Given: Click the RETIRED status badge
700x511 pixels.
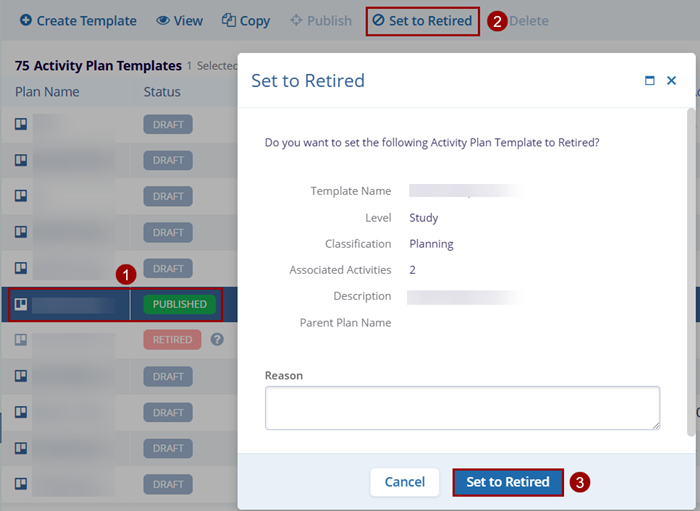Looking at the screenshot, I should pyautogui.click(x=172, y=340).
